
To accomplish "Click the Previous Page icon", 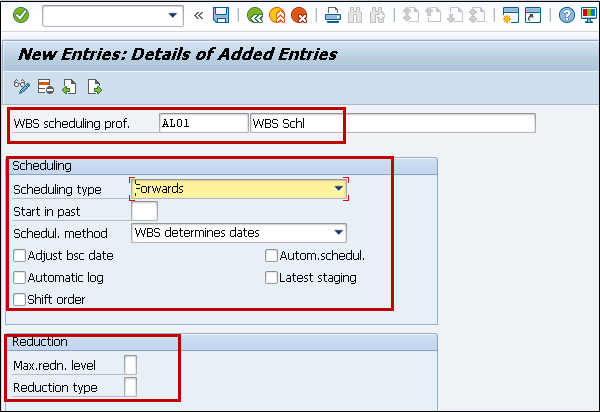I will 433,16.
